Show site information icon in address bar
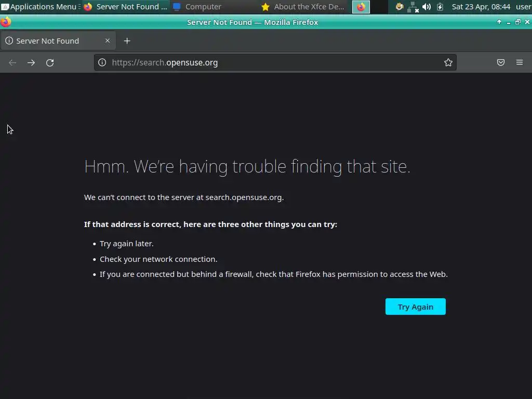Viewport: 532px width, 399px height. pos(102,62)
